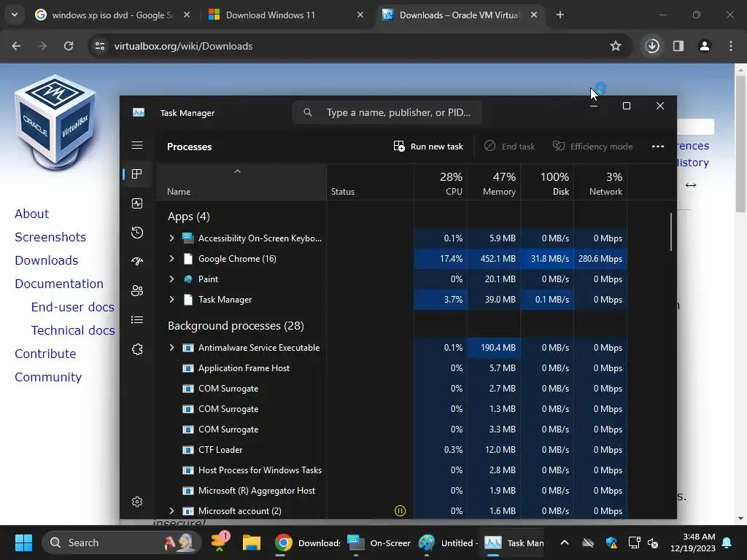This screenshot has height=560, width=747.
Task: Select Processes page icon in sidebar
Action: click(137, 174)
